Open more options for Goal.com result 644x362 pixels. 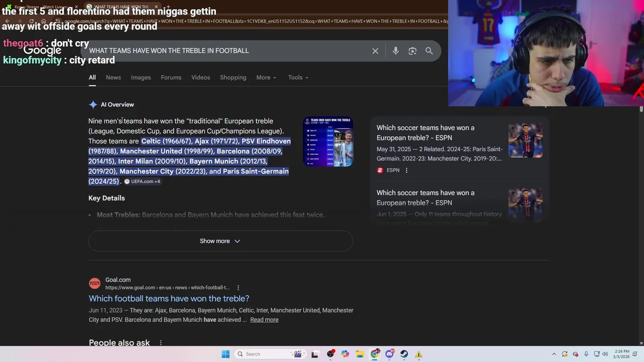pos(238,288)
